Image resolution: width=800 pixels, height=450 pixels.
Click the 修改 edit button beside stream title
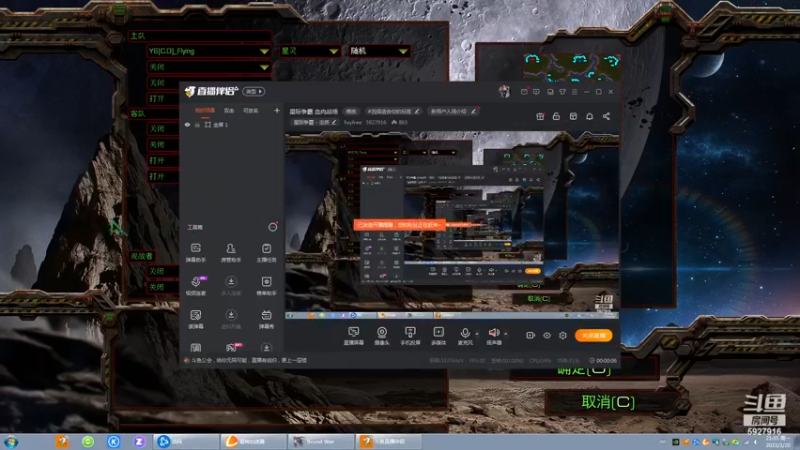351,111
